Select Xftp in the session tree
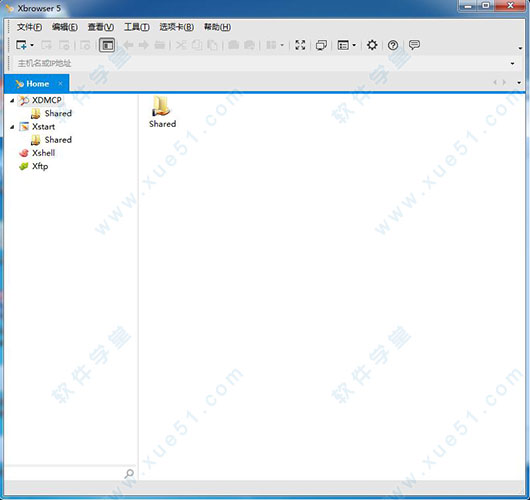 40,166
